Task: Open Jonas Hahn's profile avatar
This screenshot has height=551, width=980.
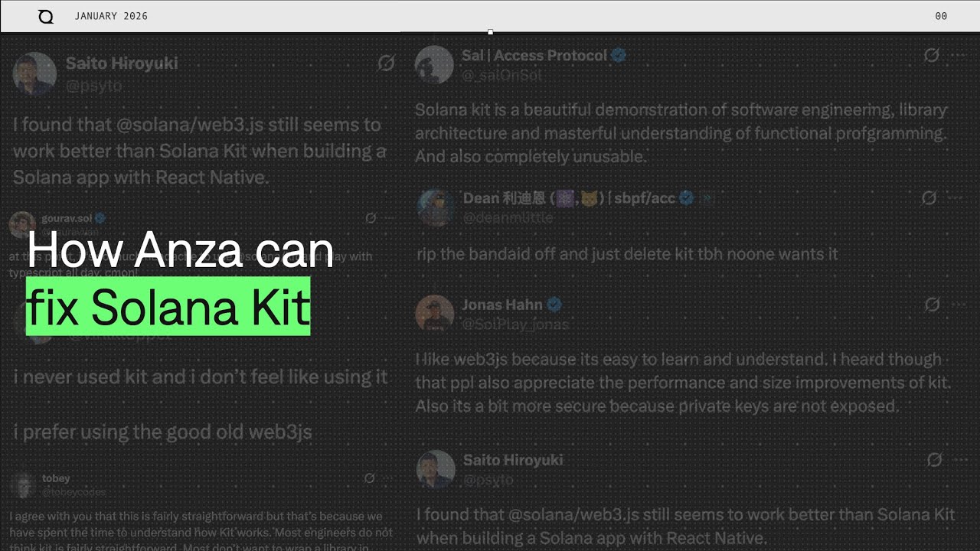Action: 434,314
